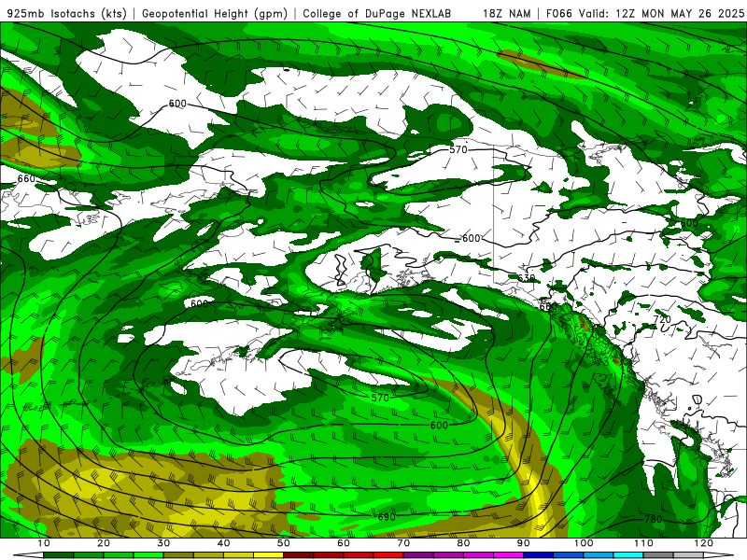The width and height of the screenshot is (747, 560).
Task: Click the 570 contour label inside the southern low
Action: coord(380,398)
